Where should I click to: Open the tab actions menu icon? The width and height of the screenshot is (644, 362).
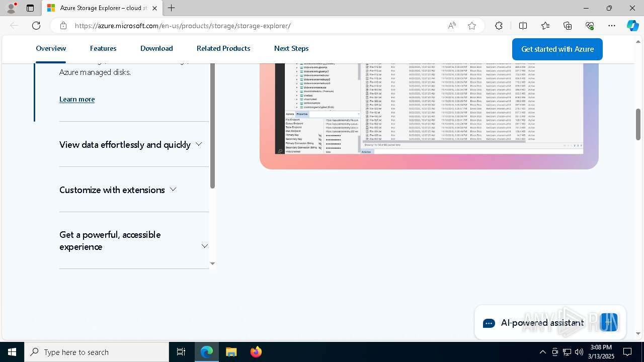coord(30,8)
